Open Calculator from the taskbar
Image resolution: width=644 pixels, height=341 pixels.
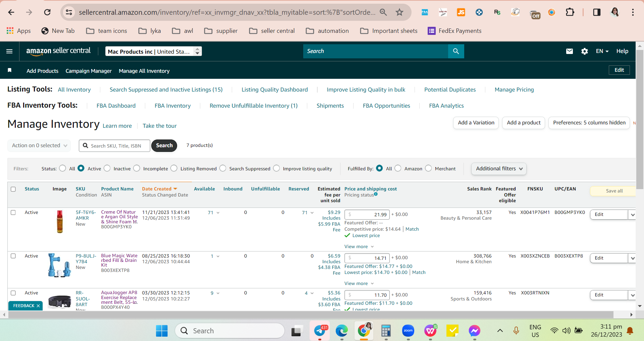coord(386,331)
